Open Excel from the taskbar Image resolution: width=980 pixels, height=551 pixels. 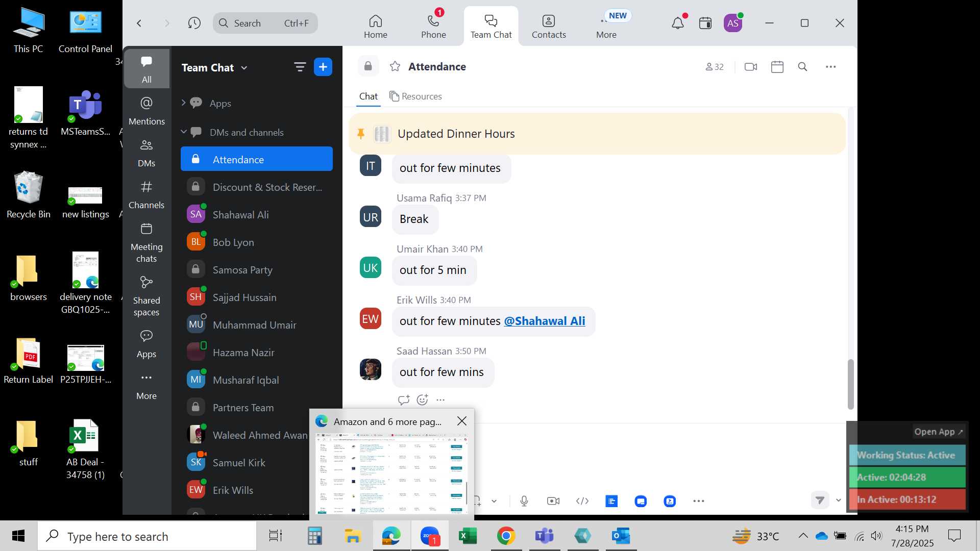[x=468, y=536]
